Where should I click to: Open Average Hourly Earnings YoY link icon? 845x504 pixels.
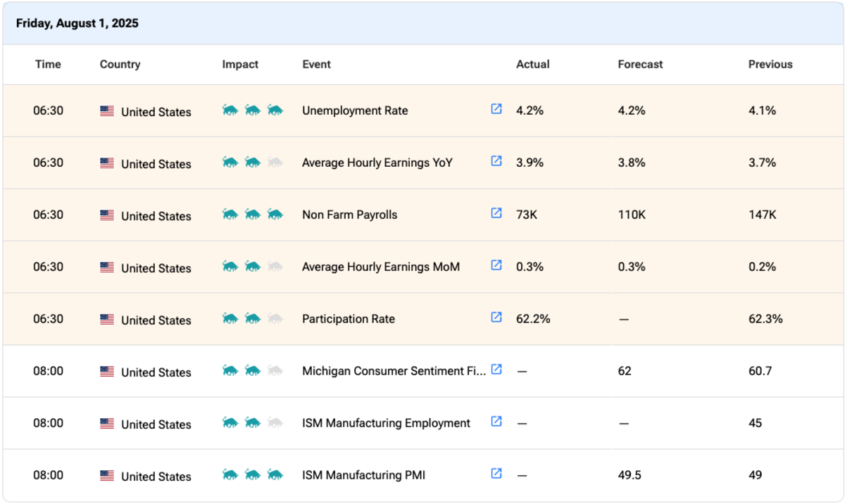[x=496, y=161]
